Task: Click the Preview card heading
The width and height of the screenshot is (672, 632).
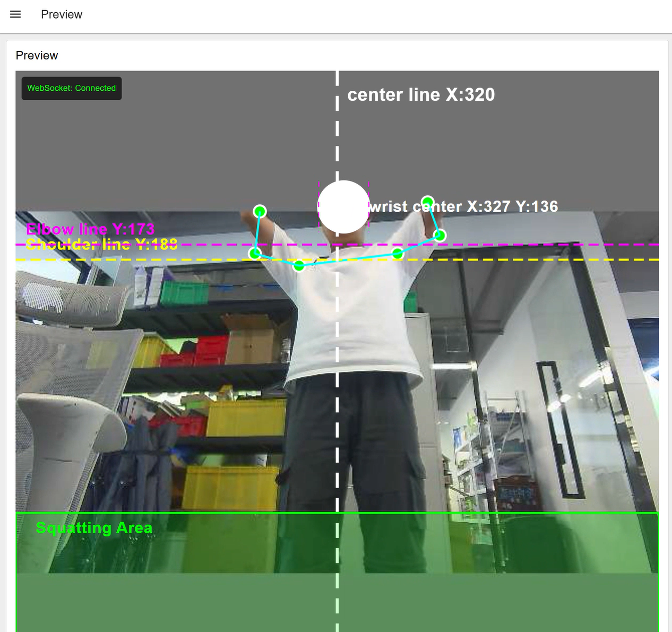Action: 37,56
